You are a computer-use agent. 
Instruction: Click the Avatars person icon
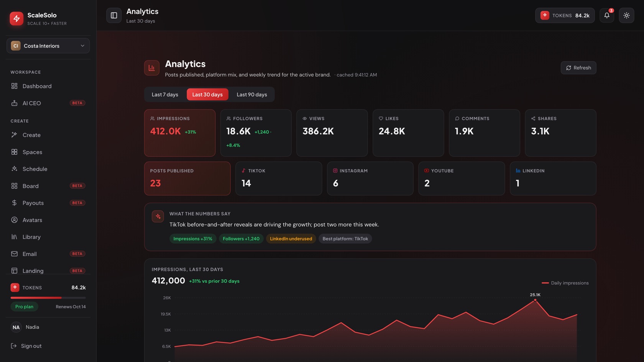(14, 220)
